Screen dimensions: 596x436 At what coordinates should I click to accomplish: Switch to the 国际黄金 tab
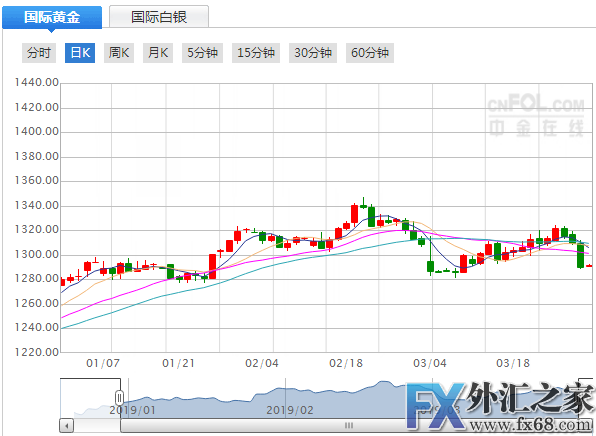tap(52, 17)
